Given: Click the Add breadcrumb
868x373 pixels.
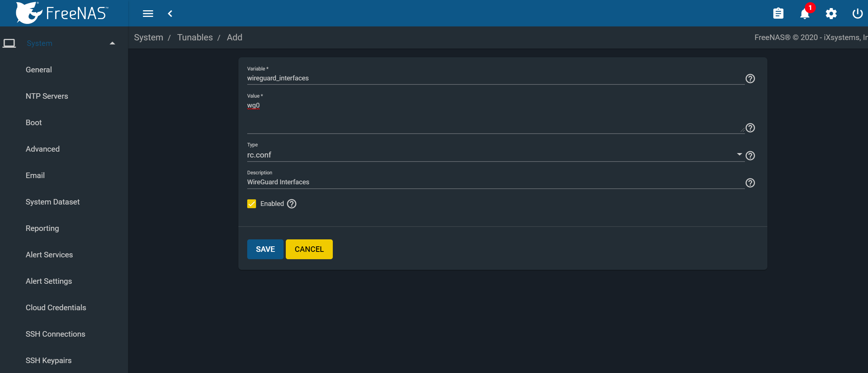Looking at the screenshot, I should (x=234, y=37).
